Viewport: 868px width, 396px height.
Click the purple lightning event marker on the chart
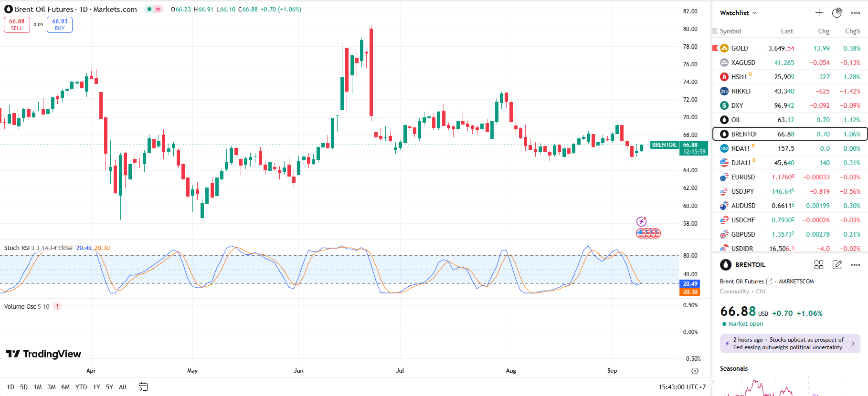(641, 221)
